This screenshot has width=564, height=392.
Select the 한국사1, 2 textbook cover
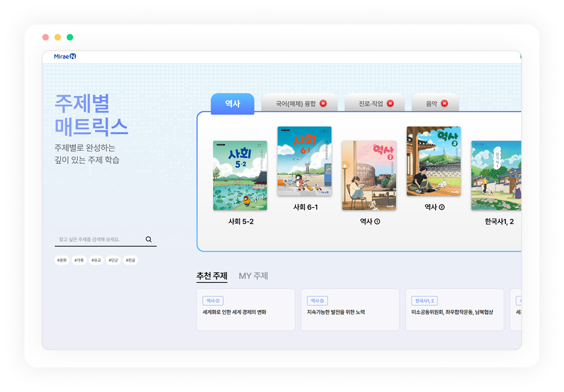[496, 175]
